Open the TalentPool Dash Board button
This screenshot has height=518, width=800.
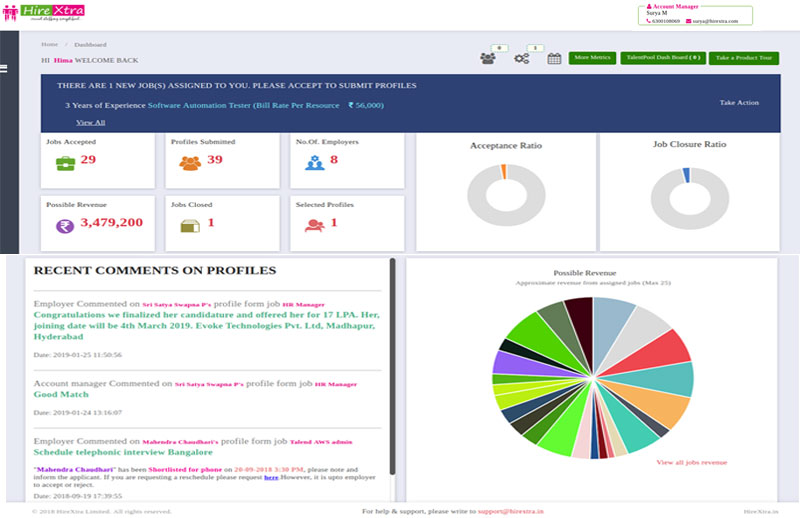coord(662,58)
